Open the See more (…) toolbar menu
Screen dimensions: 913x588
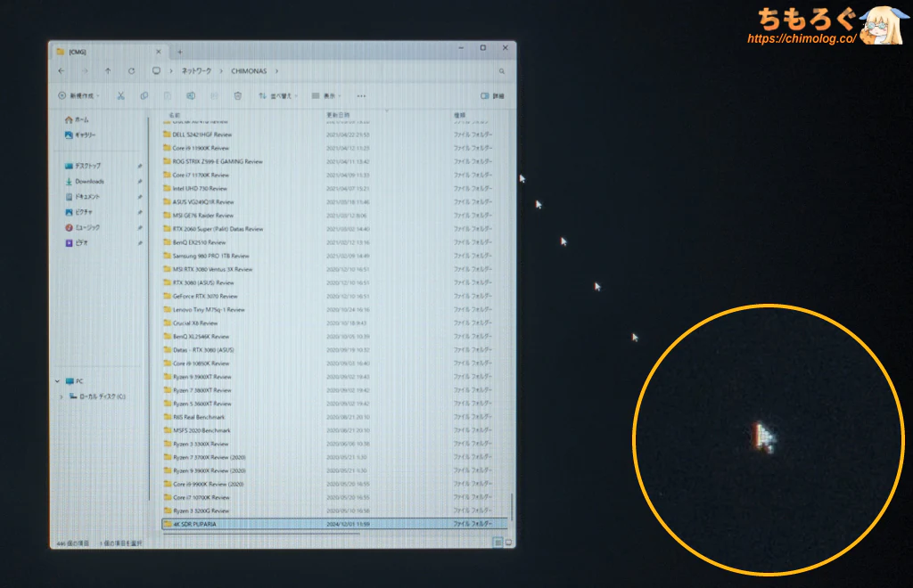point(361,95)
